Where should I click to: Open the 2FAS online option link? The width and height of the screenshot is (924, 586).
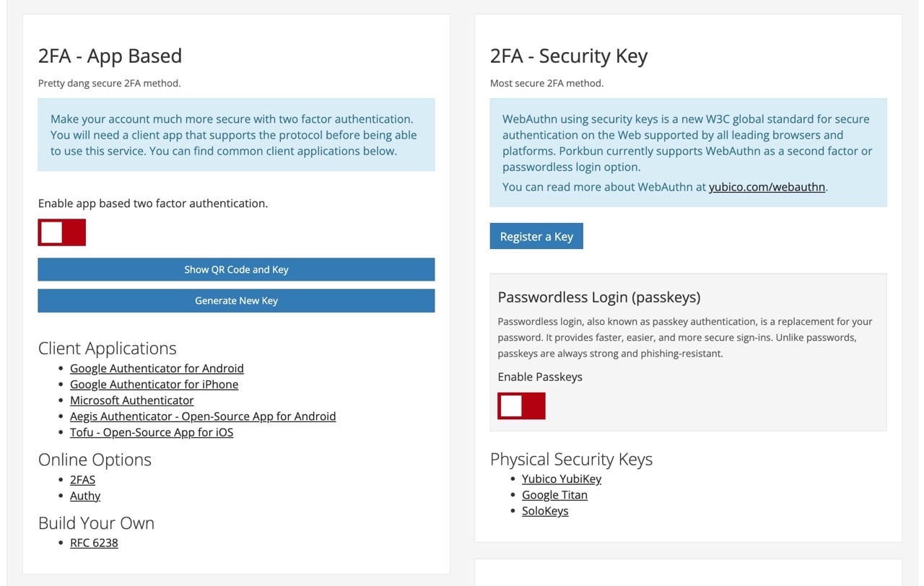(82, 480)
